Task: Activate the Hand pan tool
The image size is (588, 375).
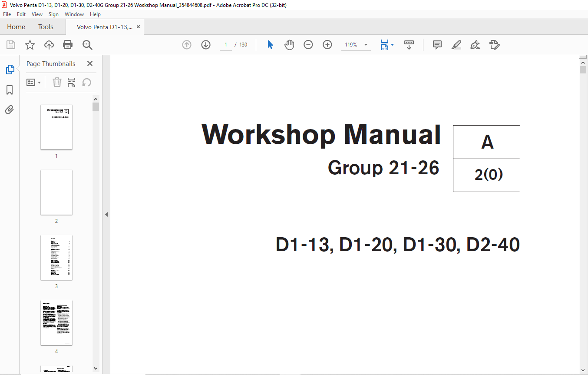Action: click(289, 45)
